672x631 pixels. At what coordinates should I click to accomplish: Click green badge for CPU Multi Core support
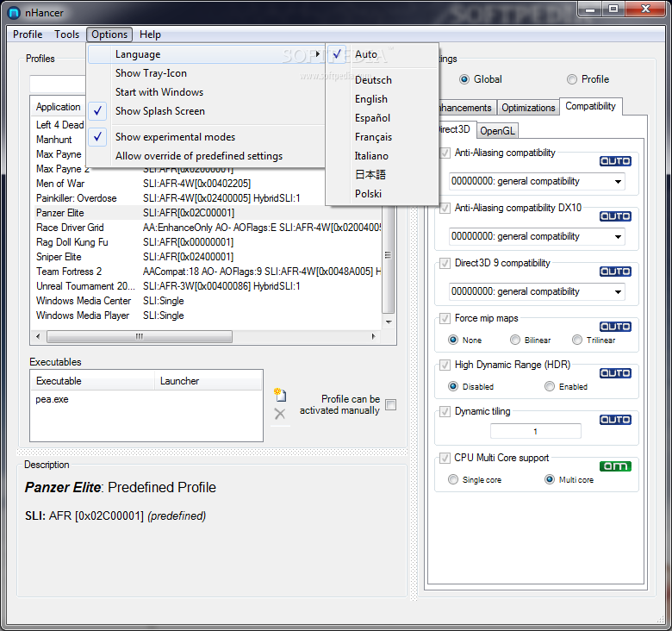coord(615,466)
